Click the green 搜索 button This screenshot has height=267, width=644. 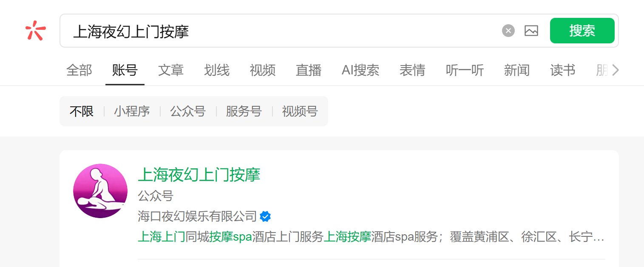pos(582,31)
